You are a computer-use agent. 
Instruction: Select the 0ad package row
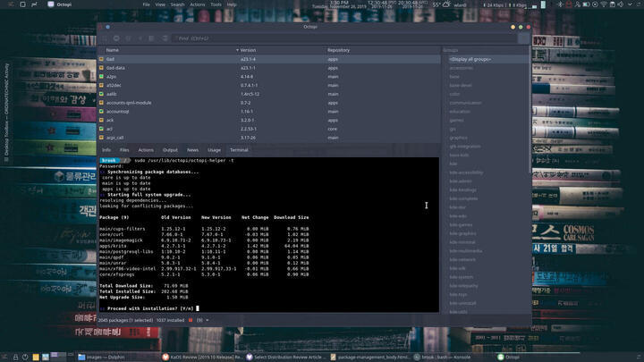tap(269, 59)
